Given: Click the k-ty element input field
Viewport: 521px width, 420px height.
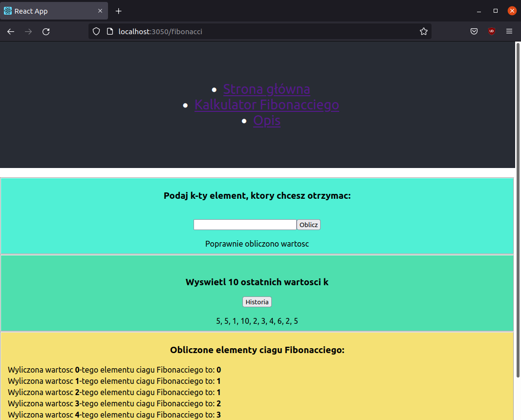Looking at the screenshot, I should 245,225.
